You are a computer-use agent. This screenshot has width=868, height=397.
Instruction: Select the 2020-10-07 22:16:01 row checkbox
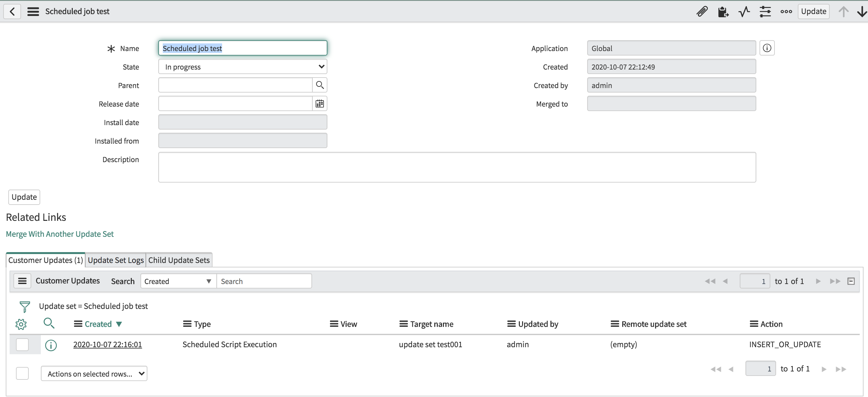(22, 344)
